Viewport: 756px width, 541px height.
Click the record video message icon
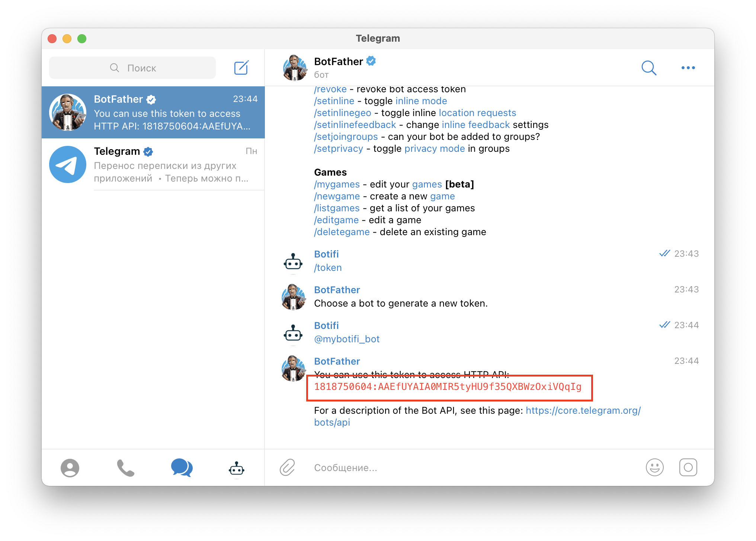click(688, 467)
